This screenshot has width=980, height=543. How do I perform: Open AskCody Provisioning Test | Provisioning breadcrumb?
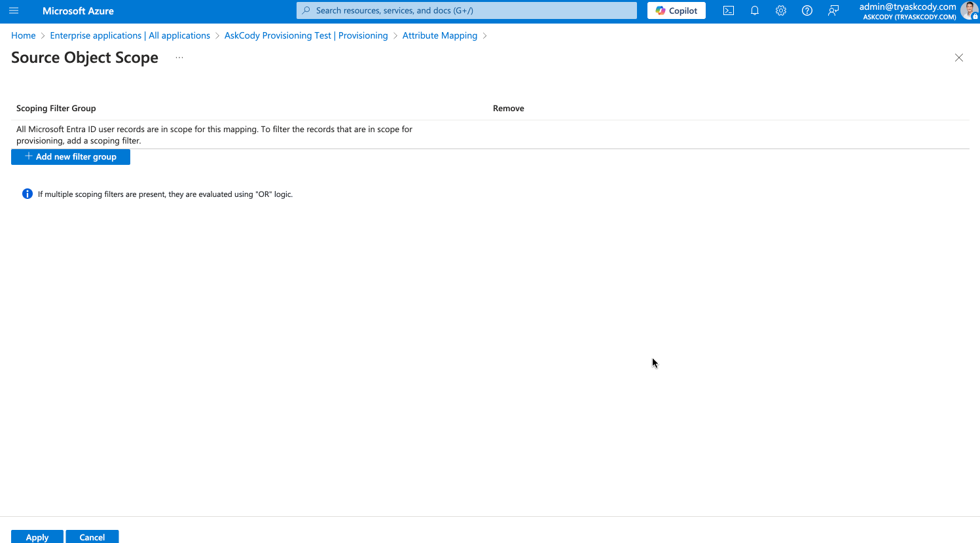coord(306,35)
